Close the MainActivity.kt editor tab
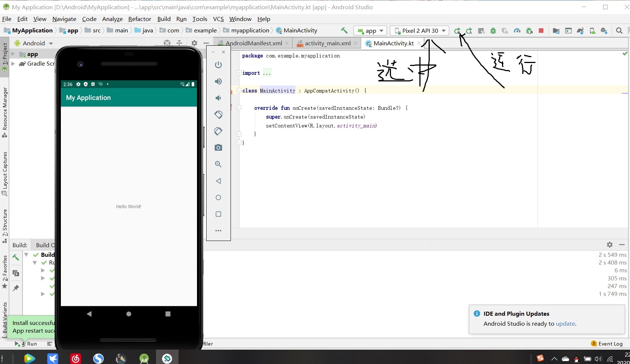 pos(419,43)
